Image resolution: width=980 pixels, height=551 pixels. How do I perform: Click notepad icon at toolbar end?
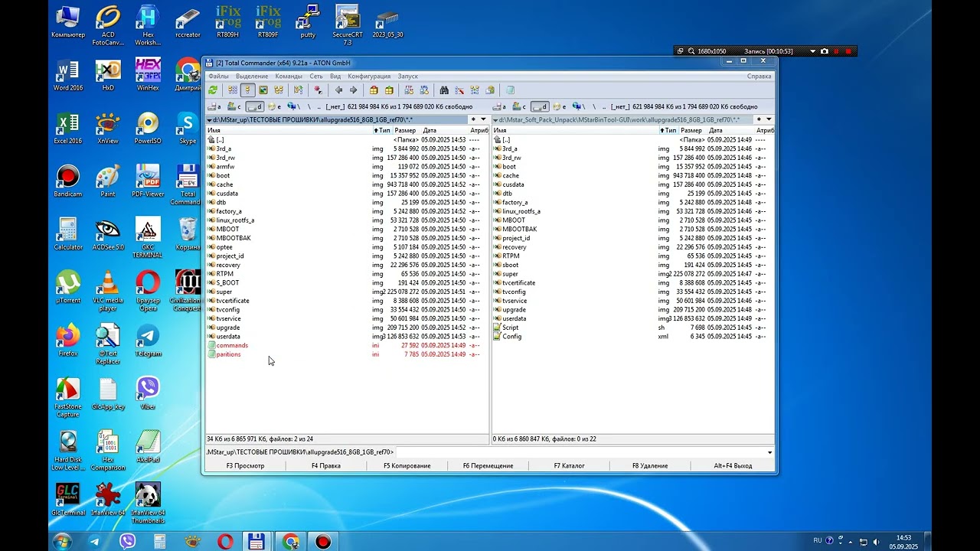pos(510,90)
